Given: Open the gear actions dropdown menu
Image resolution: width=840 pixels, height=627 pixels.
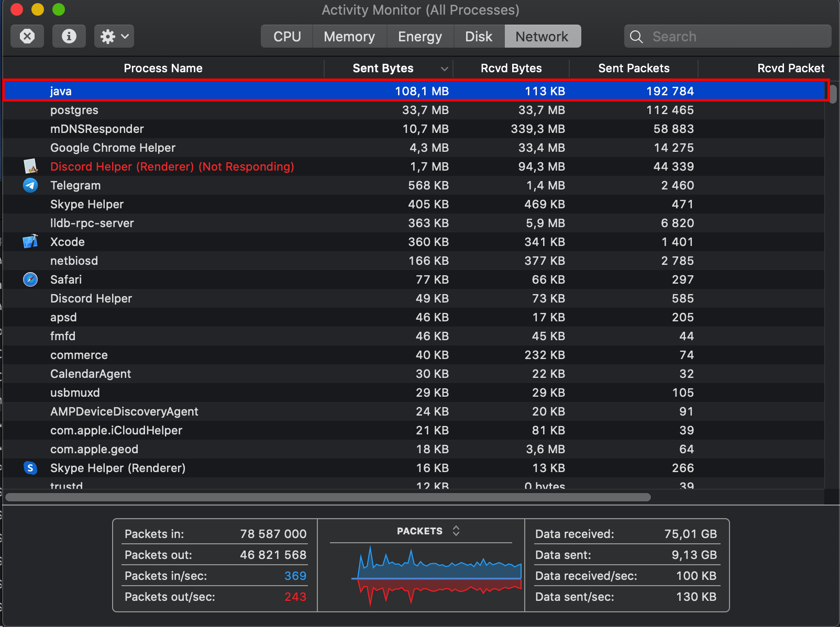Looking at the screenshot, I should [x=114, y=36].
